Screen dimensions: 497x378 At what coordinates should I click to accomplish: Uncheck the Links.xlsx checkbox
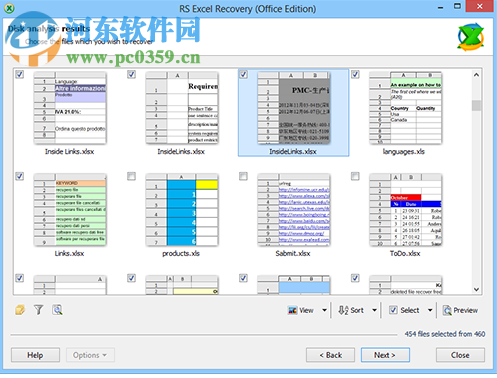(x=20, y=176)
